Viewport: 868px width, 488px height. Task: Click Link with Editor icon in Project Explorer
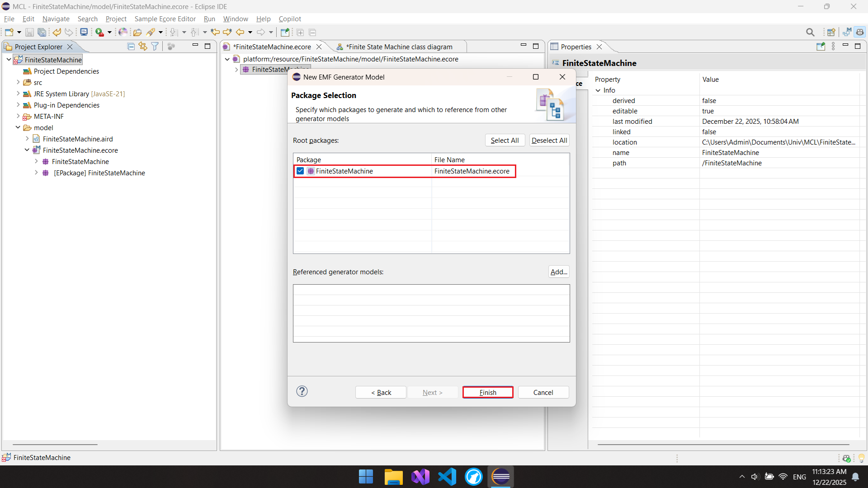tap(143, 47)
